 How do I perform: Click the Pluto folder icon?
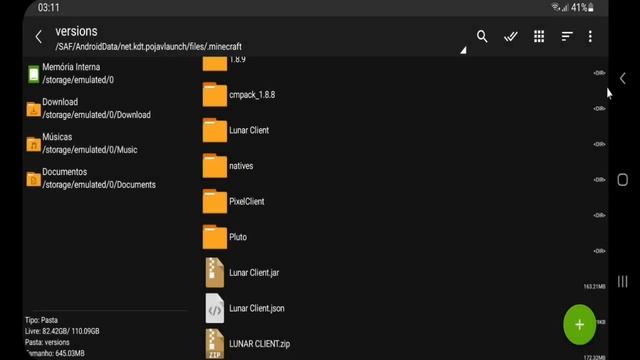215,237
